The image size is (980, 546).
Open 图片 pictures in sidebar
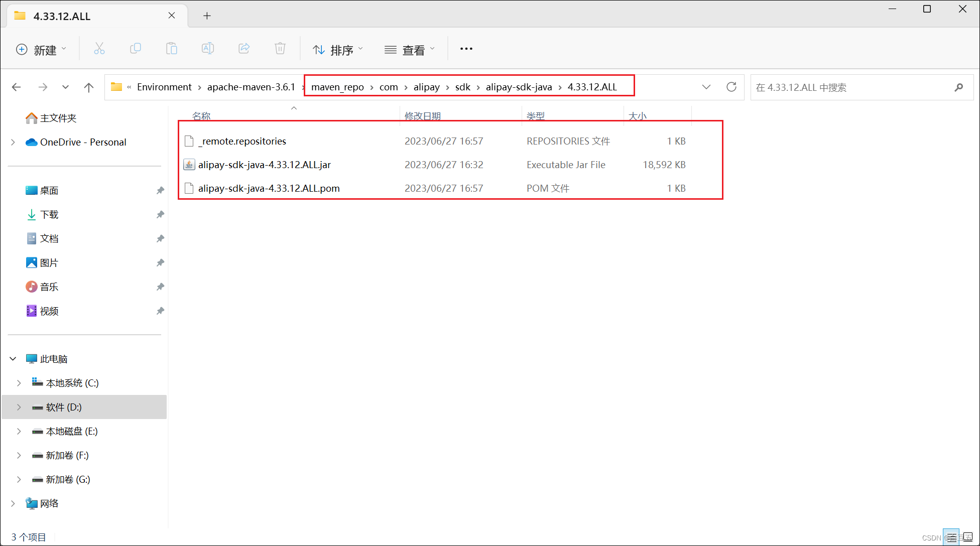pos(42,262)
